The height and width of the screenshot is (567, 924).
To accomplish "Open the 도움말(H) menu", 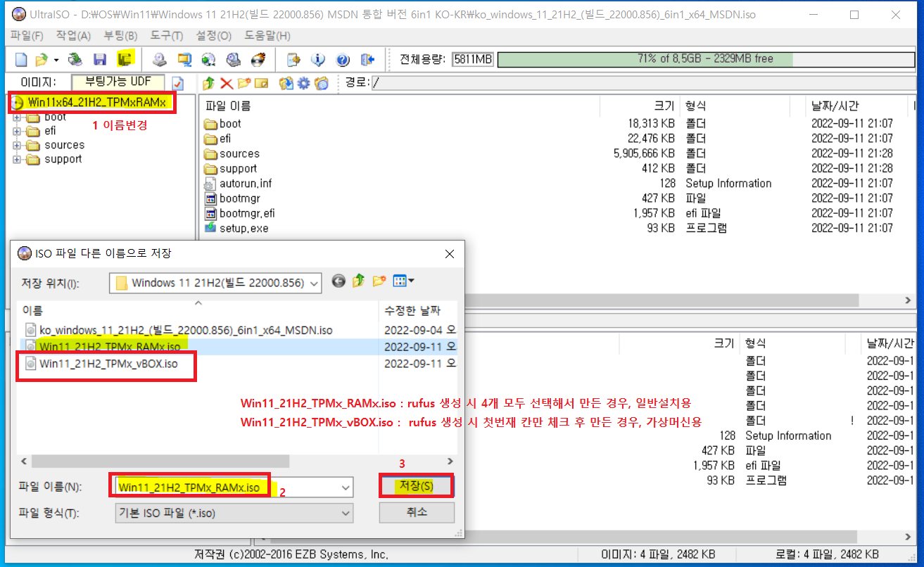I will (266, 36).
